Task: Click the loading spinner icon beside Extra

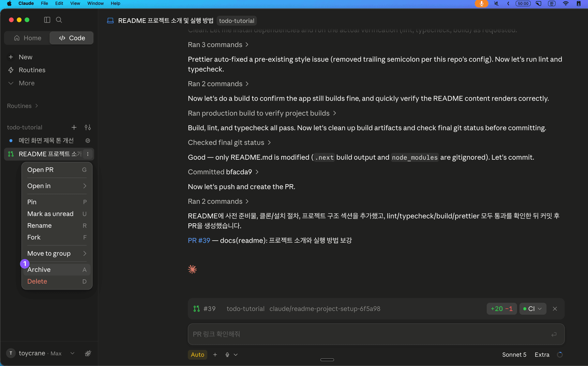Action: [560, 354]
